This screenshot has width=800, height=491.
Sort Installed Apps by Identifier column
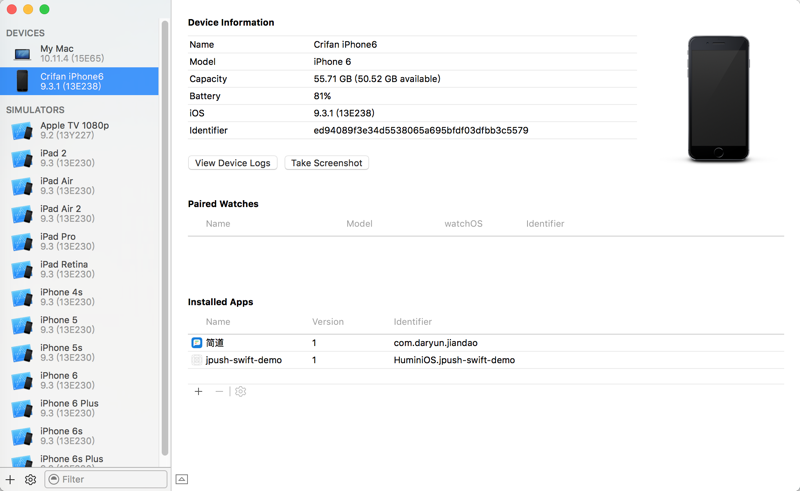412,322
